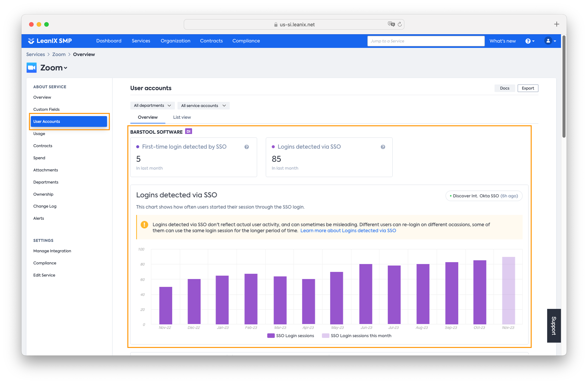
Task: Expand the Zoom service name dropdown
Action: 65,68
